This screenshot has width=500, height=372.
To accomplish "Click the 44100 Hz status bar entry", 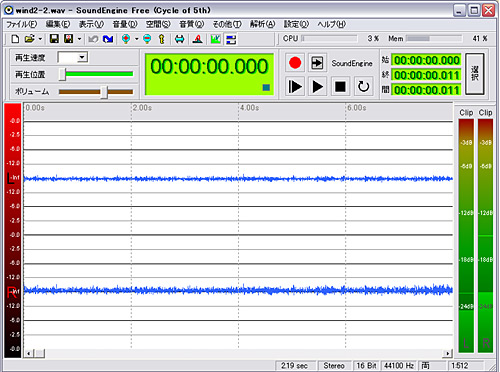I will [399, 366].
